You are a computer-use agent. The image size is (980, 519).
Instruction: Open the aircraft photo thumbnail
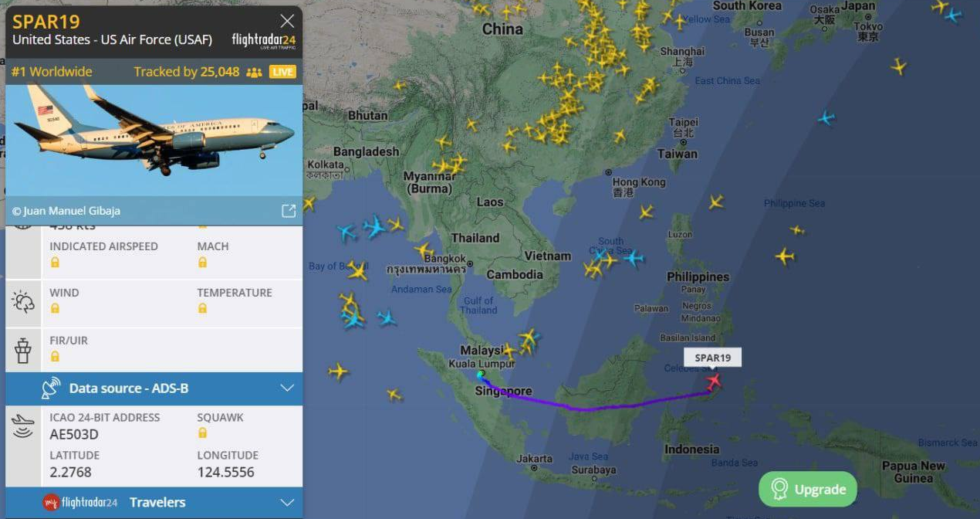(x=154, y=141)
